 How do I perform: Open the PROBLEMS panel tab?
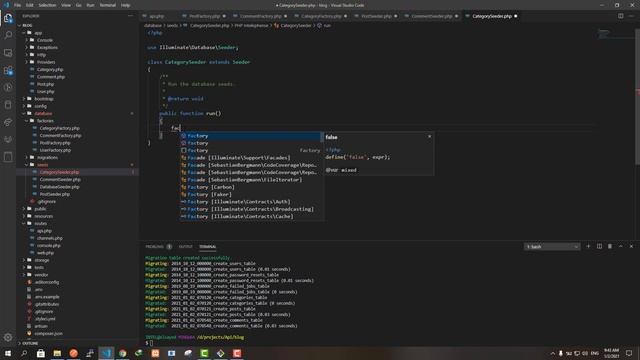pos(155,247)
